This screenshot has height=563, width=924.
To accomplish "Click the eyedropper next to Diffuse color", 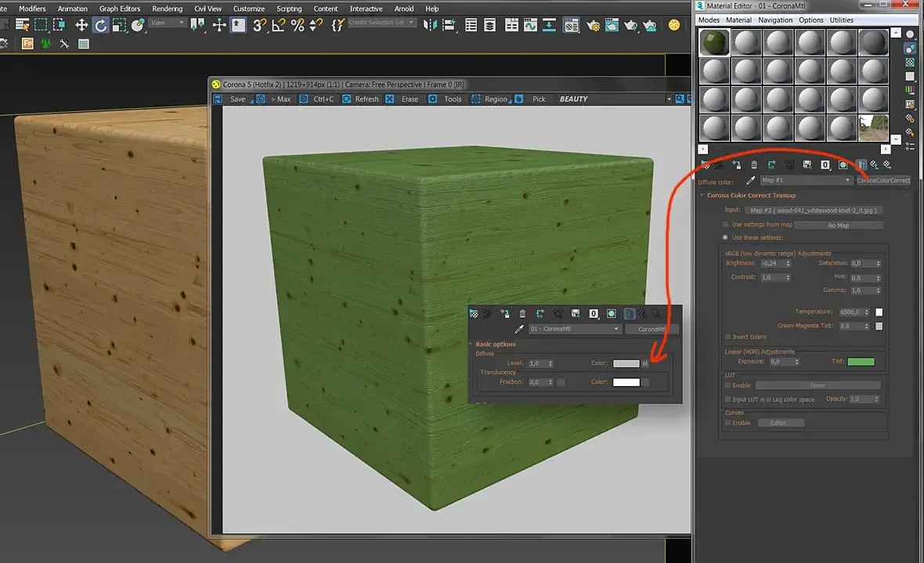I will point(749,180).
